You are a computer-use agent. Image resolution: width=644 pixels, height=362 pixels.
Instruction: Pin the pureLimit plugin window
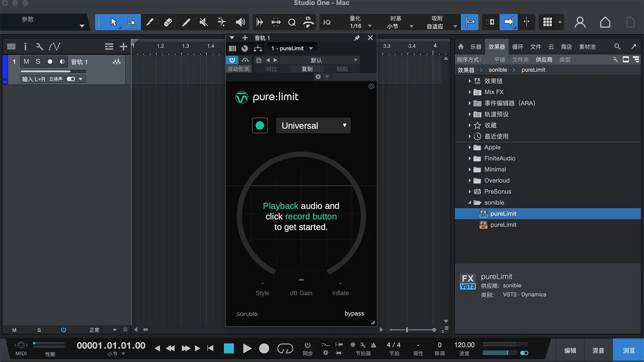[357, 38]
